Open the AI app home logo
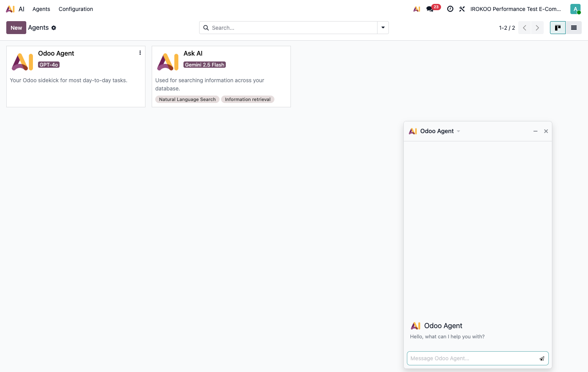This screenshot has height=372, width=588. pos(11,9)
